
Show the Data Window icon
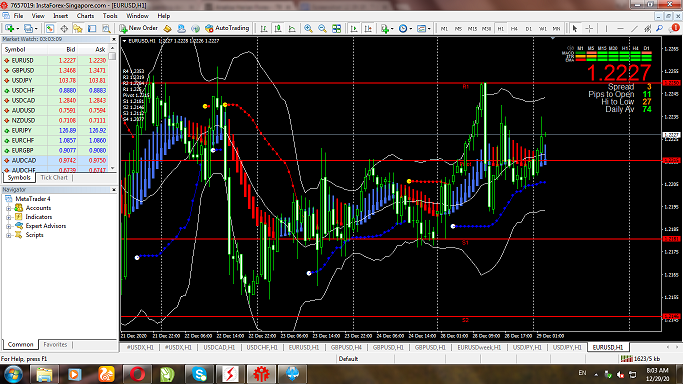64,28
